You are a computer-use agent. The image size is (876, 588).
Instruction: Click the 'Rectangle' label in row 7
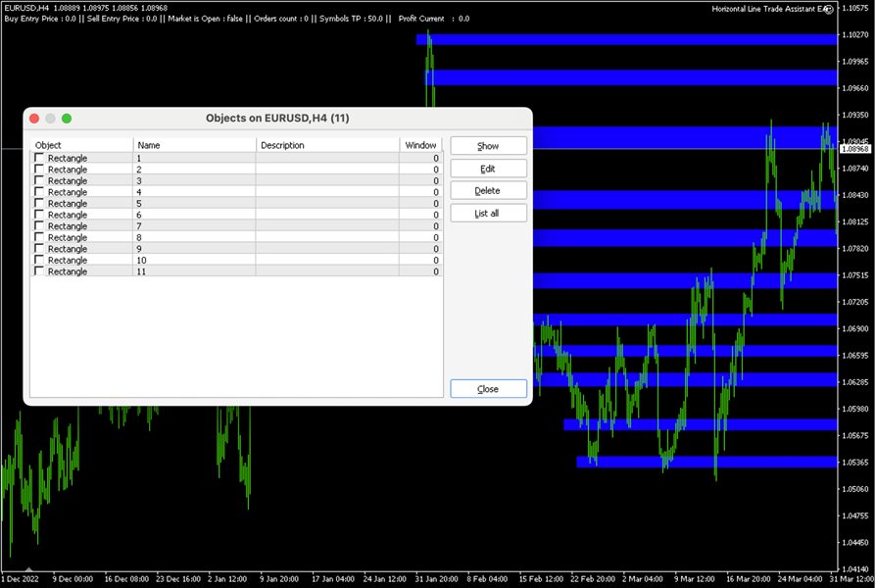pyautogui.click(x=68, y=225)
